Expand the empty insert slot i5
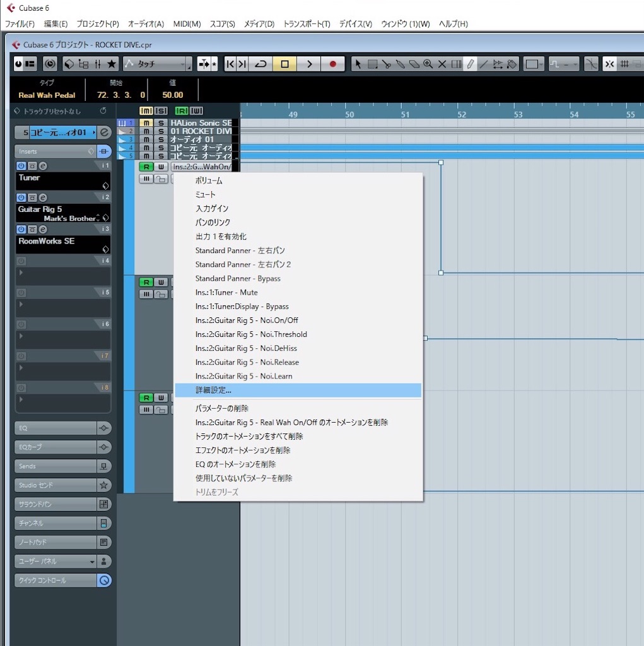Viewport: 644px width, 646px height. point(21,304)
